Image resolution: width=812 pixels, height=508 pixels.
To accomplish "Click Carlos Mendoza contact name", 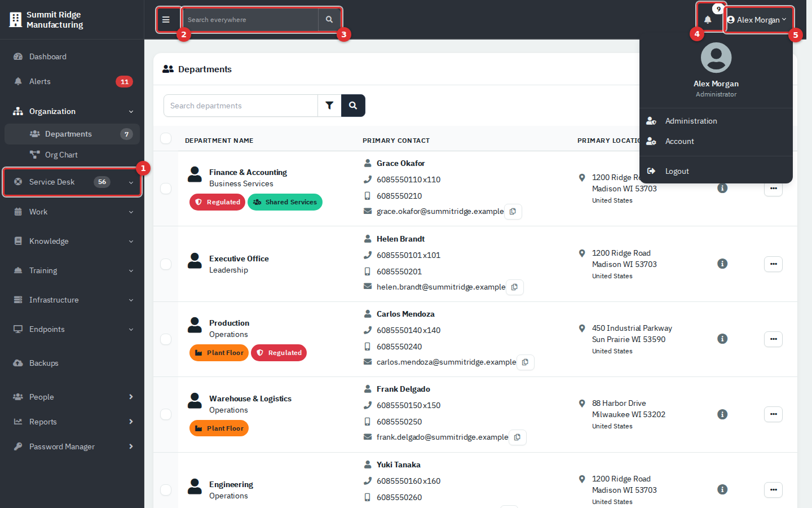I will tap(405, 314).
